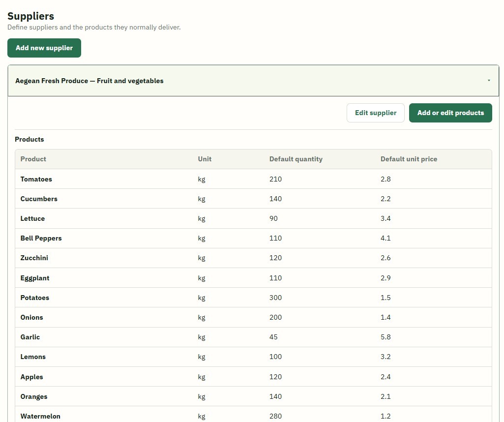Click the Products section heading
The width and height of the screenshot is (504, 422).
click(x=29, y=139)
